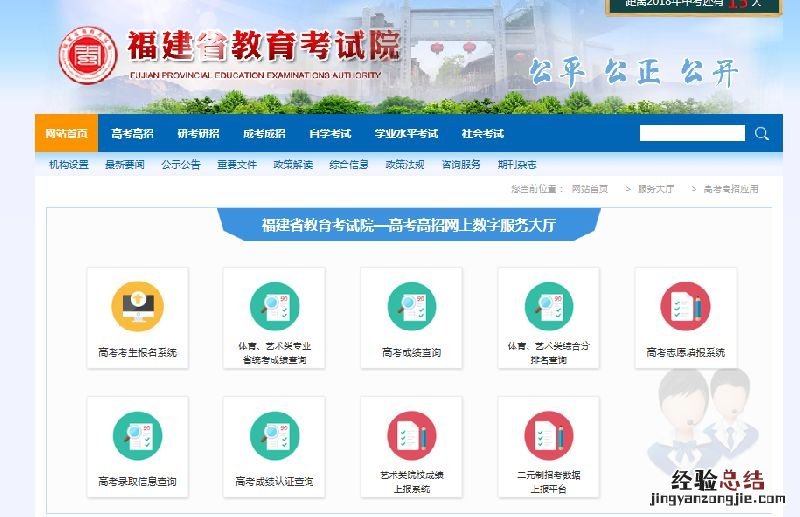
Task: Open 高考成绩认证查询 icon
Action: point(273,437)
